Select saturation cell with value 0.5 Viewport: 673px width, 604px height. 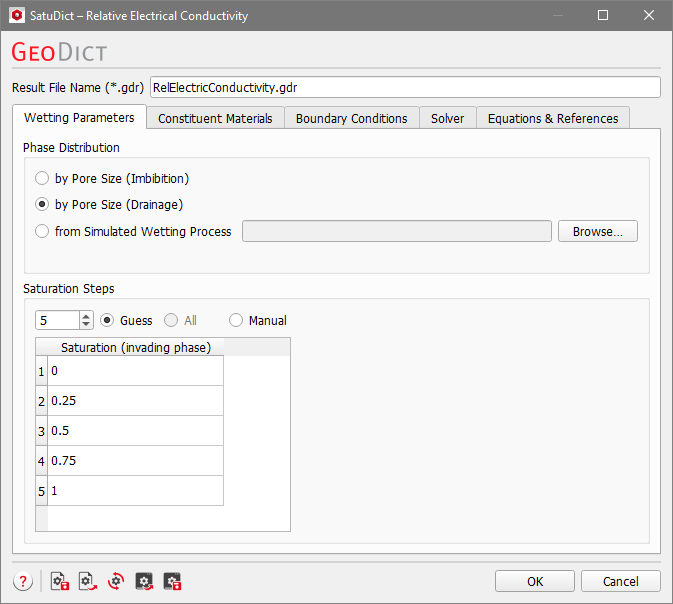point(135,431)
